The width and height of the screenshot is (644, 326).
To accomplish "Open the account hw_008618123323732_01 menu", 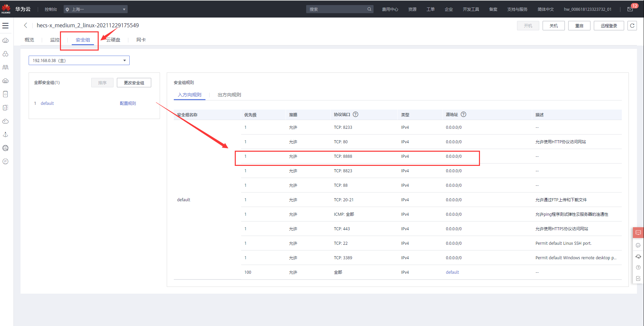I will click(587, 9).
